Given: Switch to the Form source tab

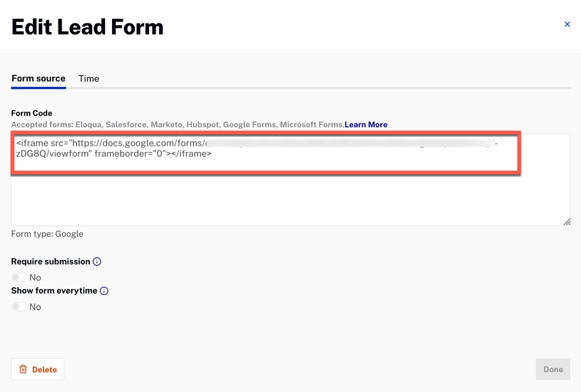Looking at the screenshot, I should tap(39, 79).
